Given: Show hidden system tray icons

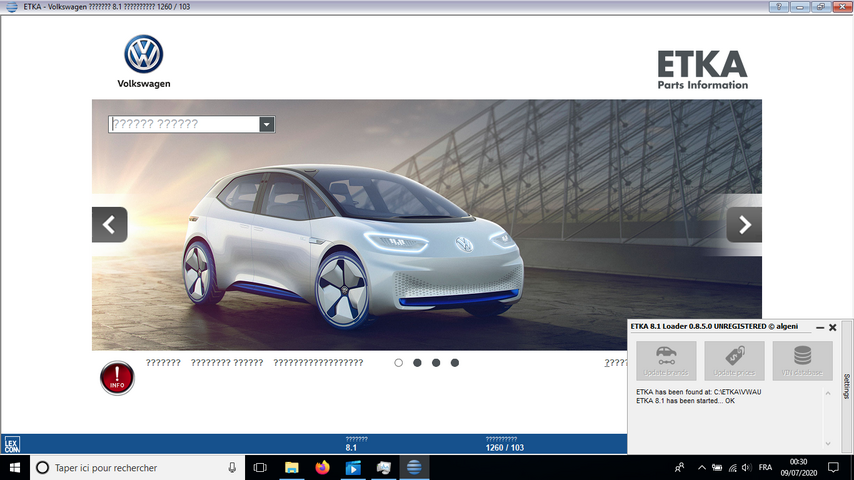Looking at the screenshot, I should 702,467.
